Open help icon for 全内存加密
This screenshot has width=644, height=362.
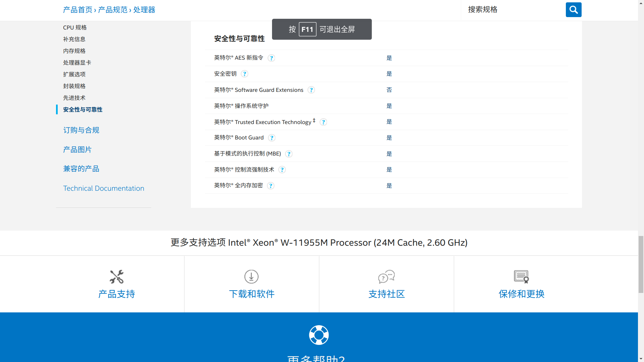click(x=271, y=186)
